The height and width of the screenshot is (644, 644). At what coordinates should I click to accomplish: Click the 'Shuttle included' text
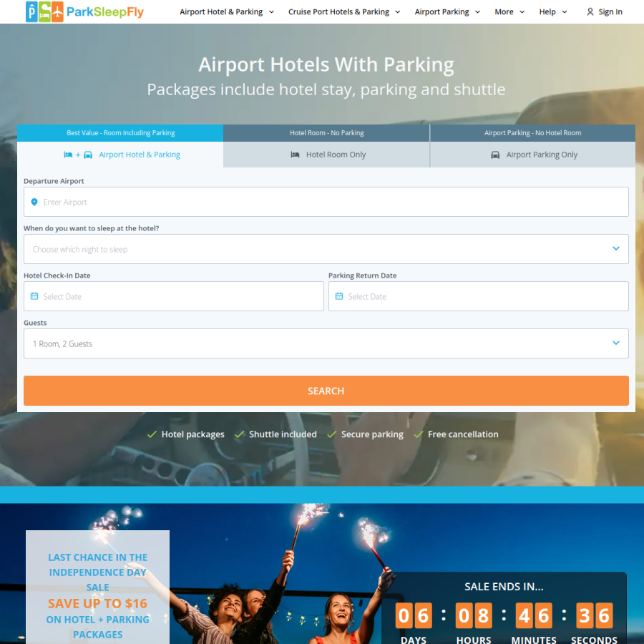283,434
